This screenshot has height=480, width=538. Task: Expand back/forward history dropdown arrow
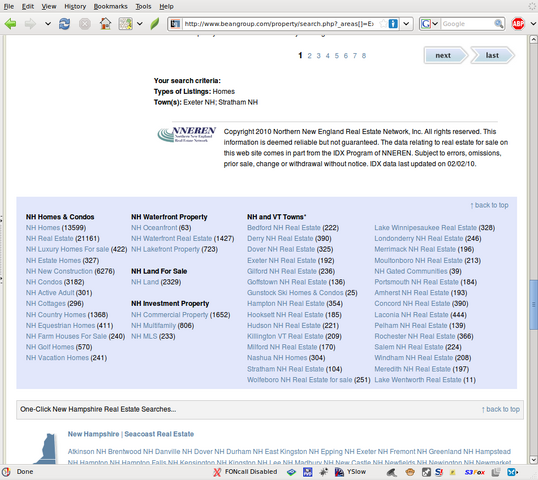(x=48, y=24)
